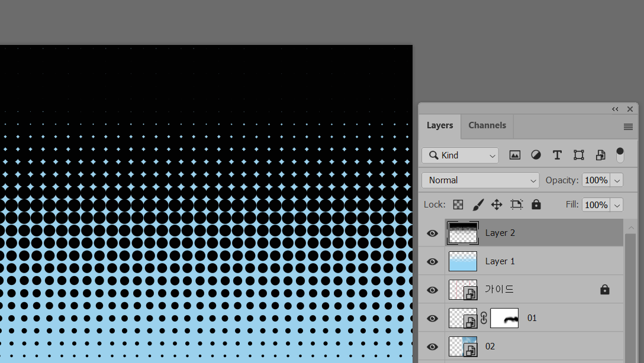Click Layers panel scrollbar up arrow
The width and height of the screenshot is (644, 363).
(x=631, y=227)
